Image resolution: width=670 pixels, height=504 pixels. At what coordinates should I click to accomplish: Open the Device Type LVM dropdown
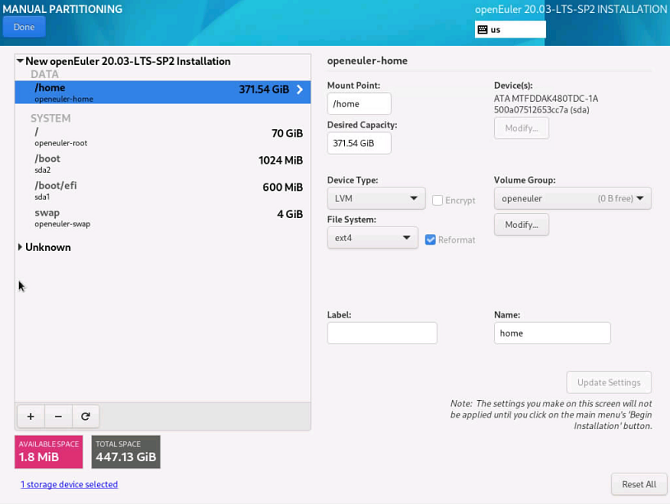click(x=376, y=199)
